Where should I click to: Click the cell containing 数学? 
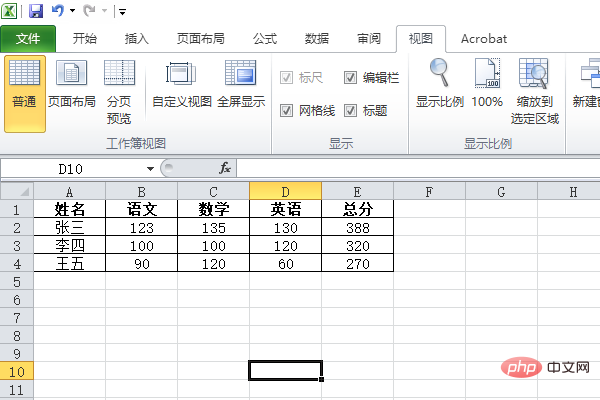[214, 209]
